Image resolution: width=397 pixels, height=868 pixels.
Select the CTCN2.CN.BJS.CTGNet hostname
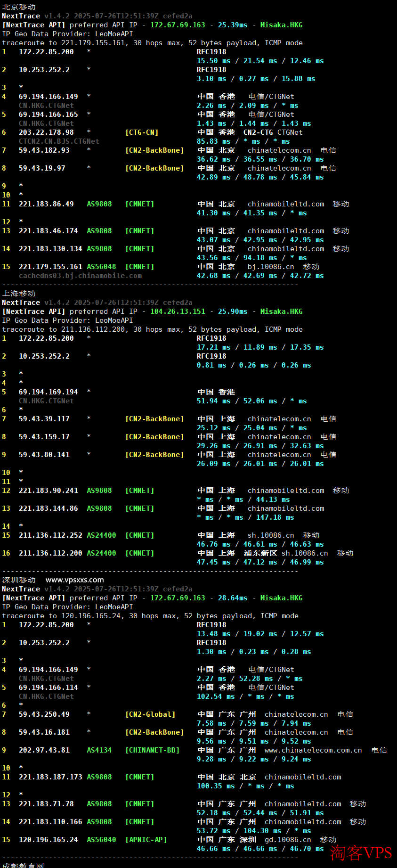pyautogui.click(x=59, y=141)
